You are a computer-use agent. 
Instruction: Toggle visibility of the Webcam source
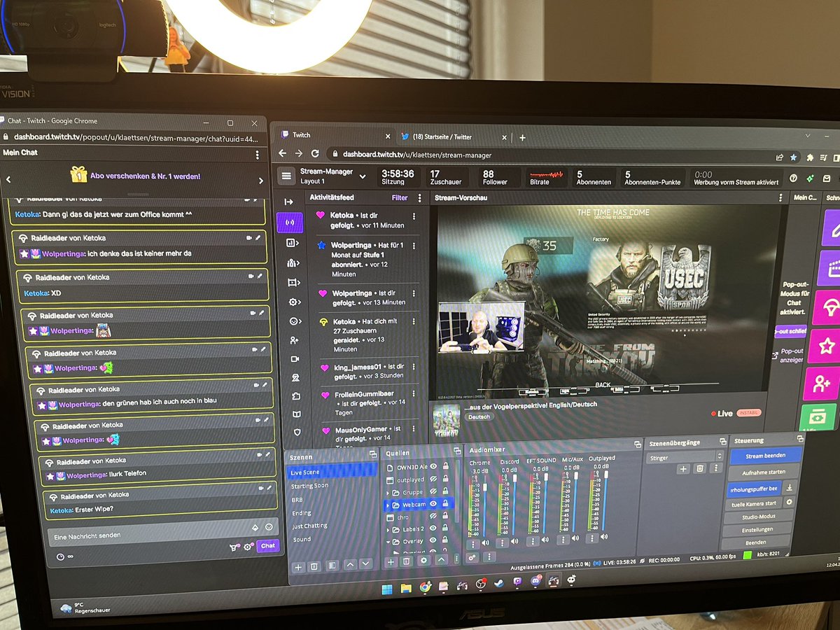point(434,503)
